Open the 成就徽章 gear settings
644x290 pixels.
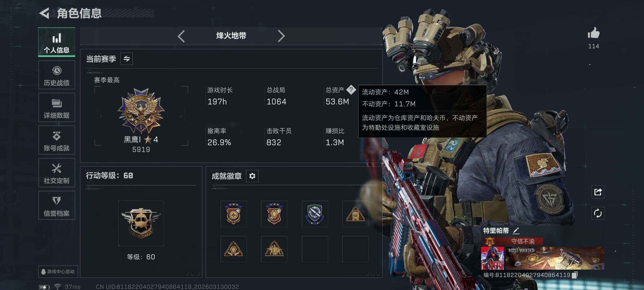coord(252,176)
